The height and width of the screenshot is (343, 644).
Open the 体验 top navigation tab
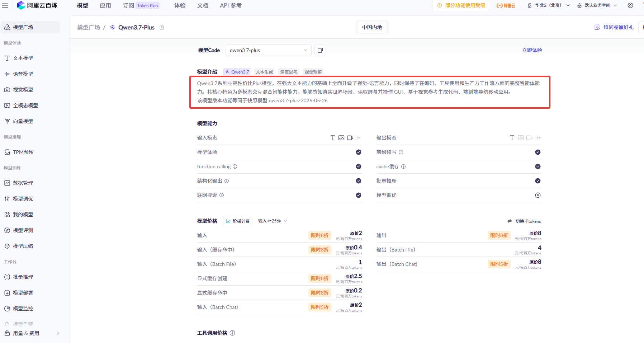coord(180,5)
